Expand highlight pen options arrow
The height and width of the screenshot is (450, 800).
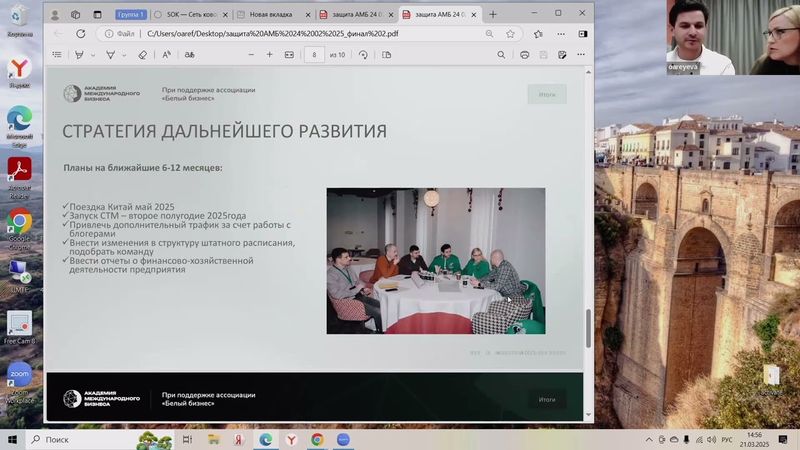tap(93, 55)
